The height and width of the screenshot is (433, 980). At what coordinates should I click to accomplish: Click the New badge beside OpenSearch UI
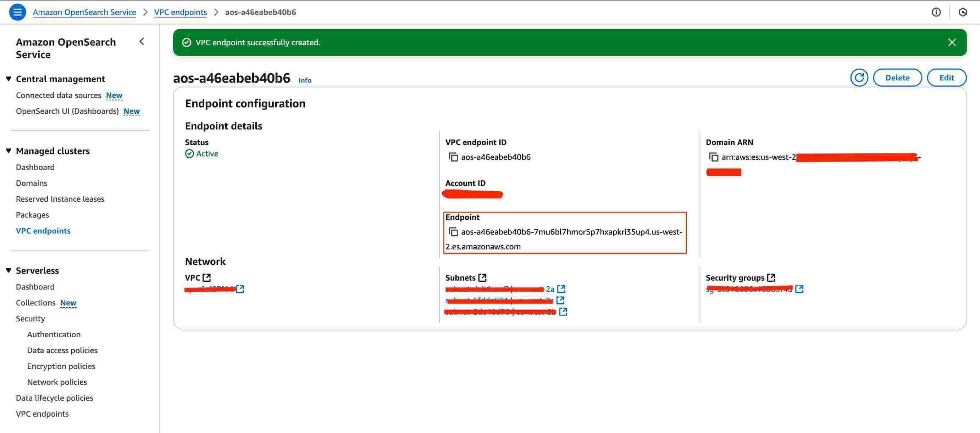(132, 111)
